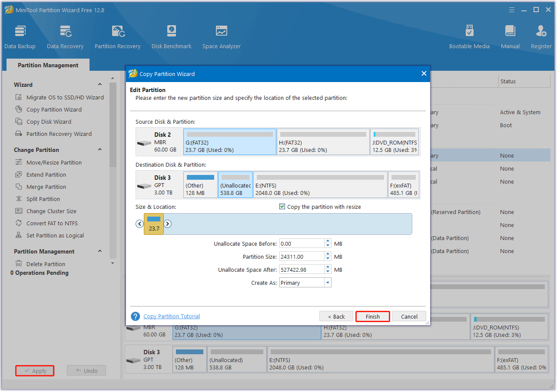Close the Copy Partition Wizard dialog
Screen dimensions: 557x392
(x=424, y=74)
